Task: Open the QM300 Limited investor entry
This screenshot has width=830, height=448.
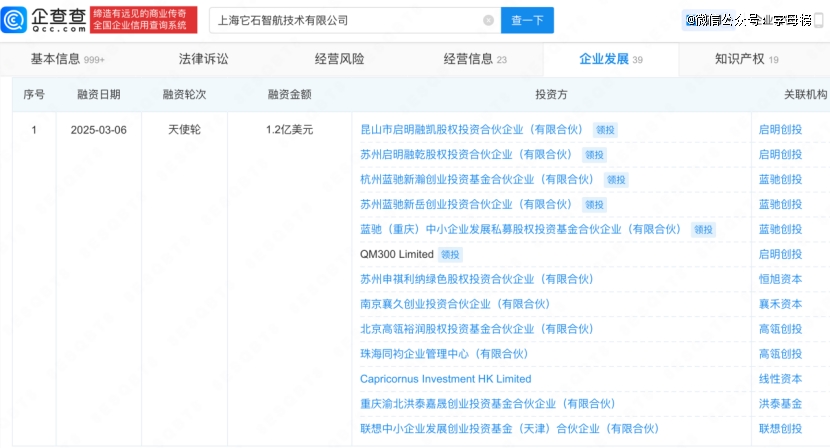Action: coord(396,254)
